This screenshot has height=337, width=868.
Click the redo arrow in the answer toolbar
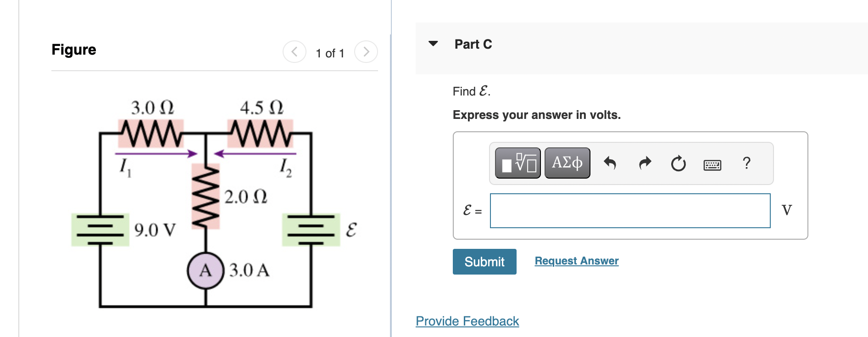(x=644, y=163)
